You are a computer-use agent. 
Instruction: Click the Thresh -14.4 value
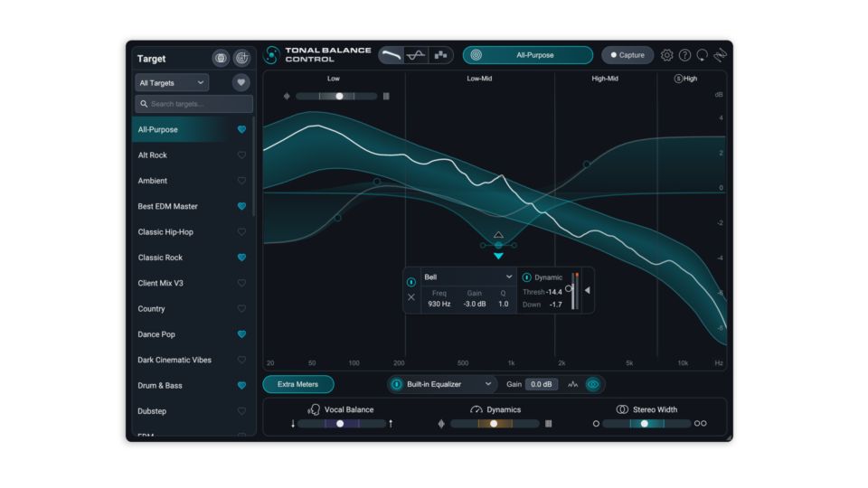point(554,292)
